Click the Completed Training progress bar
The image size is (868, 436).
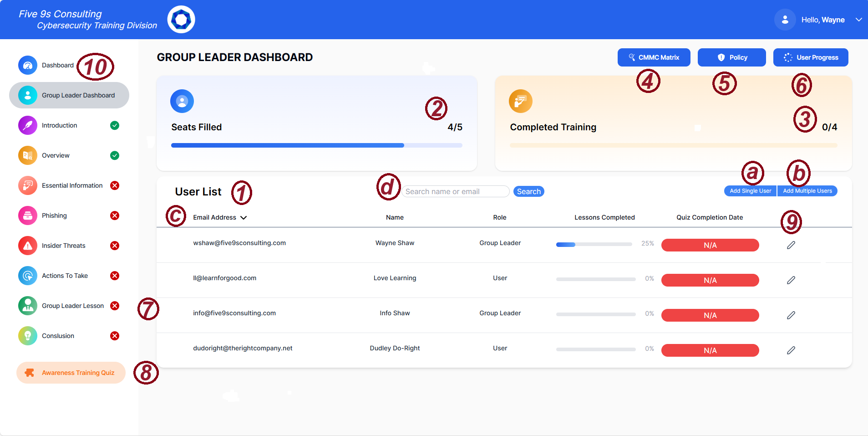click(x=674, y=145)
